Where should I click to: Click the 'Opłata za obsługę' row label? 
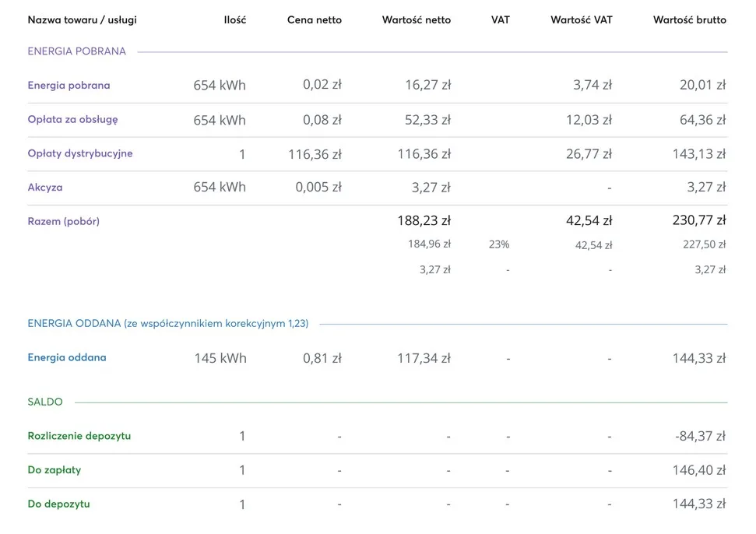72,120
